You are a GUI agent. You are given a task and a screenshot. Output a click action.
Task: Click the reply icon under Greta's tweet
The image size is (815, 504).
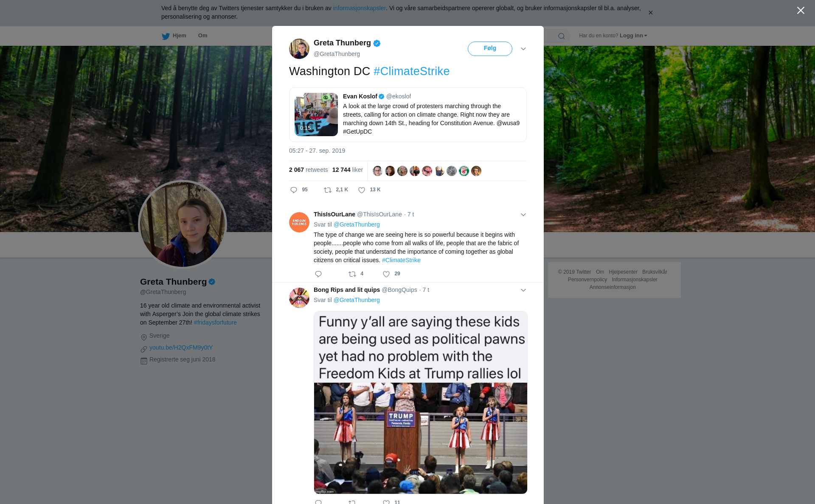tap(294, 190)
